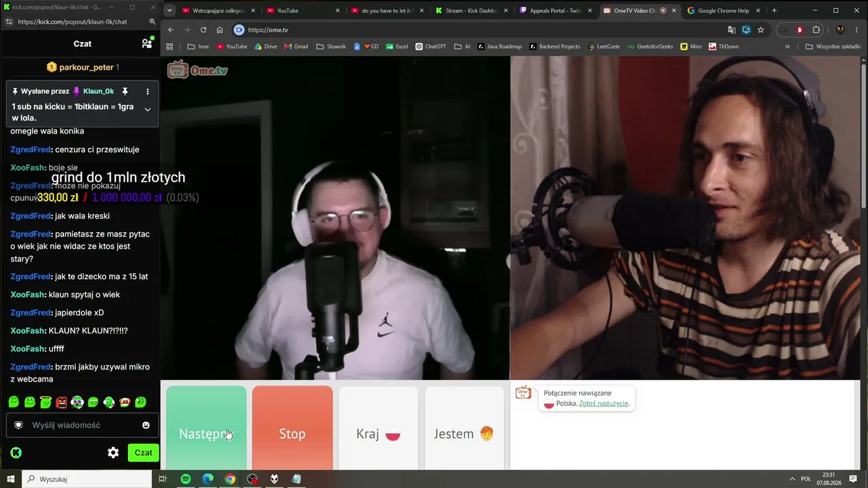The height and width of the screenshot is (488, 868).
Task: Open Klaun_0k profile from the pinned message
Action: pos(98,91)
